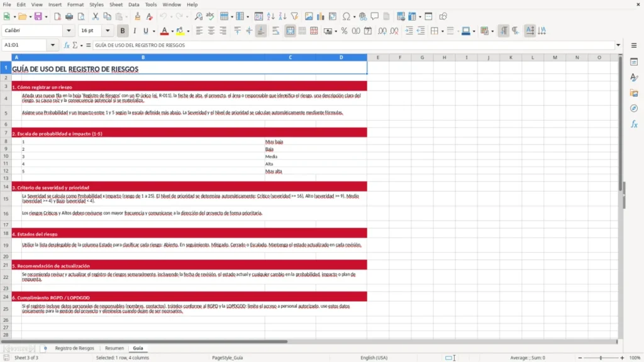This screenshot has width=644, height=362.
Task: Insert hyperlink icon
Action: point(363,16)
